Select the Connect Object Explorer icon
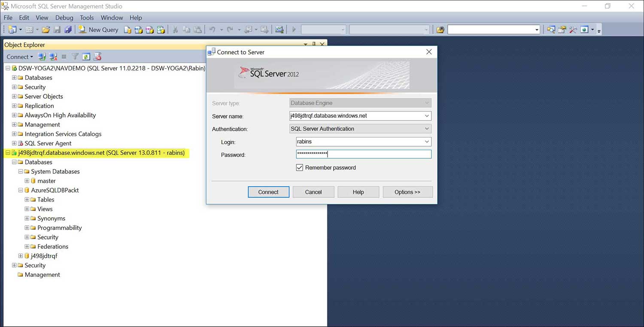 pyautogui.click(x=42, y=56)
